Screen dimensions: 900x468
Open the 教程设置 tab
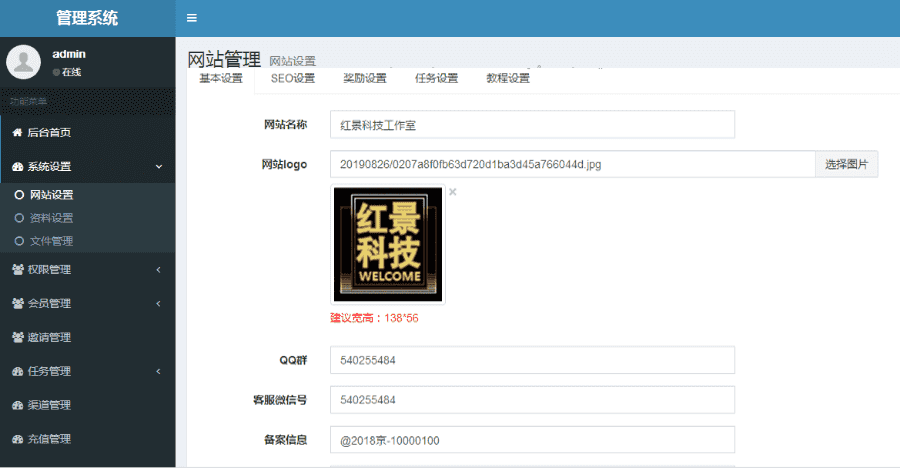pos(508,79)
